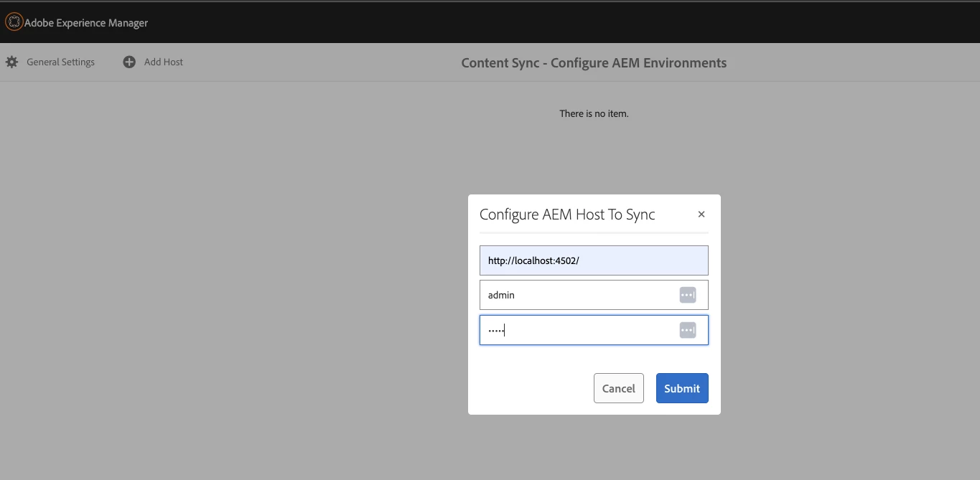Submit the AEM host configuration

coord(682,388)
